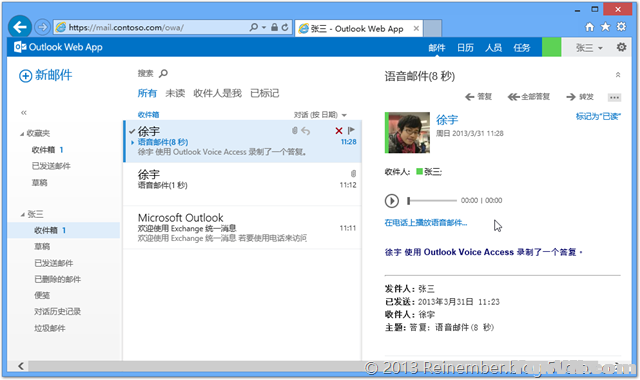The width and height of the screenshot is (640, 380).
Task: Click 全部答复 reply all button
Action: [529, 97]
